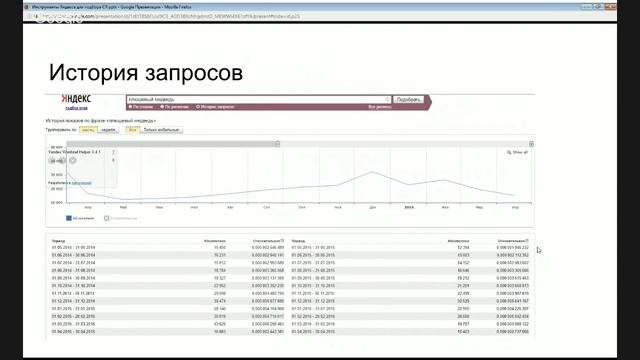This screenshot has width=640, height=360.
Task: Grab the right-end handle of chart range slider
Action: tap(531, 144)
